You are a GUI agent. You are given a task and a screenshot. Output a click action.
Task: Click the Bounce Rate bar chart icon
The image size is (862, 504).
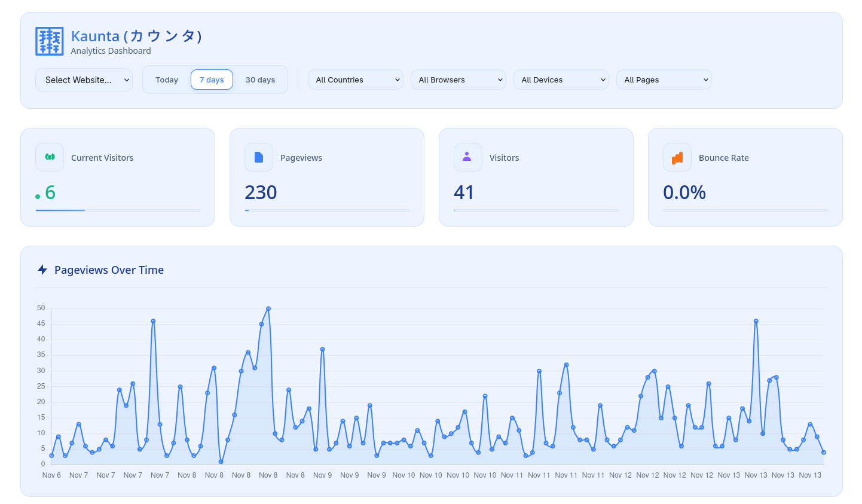click(x=677, y=157)
